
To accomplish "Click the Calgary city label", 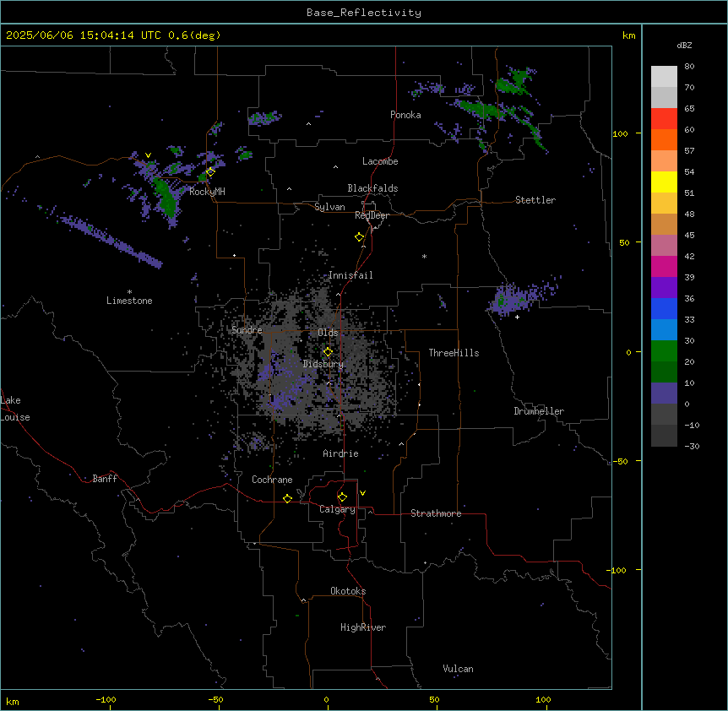I will [337, 509].
